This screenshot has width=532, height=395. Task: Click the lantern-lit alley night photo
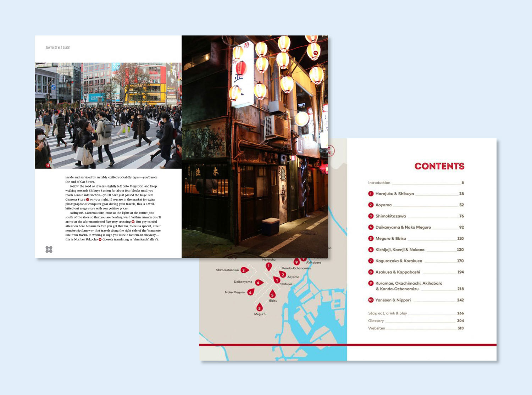(255, 146)
